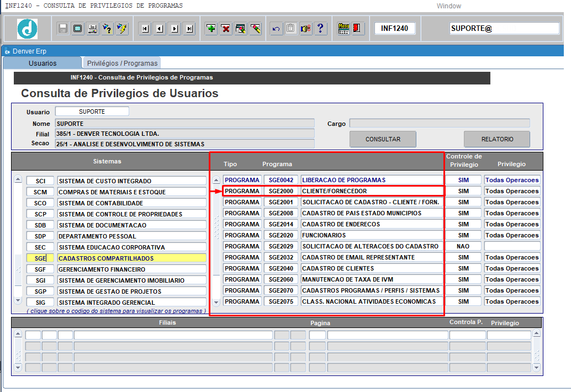
Task: Select the SGP system code
Action: click(x=40, y=291)
